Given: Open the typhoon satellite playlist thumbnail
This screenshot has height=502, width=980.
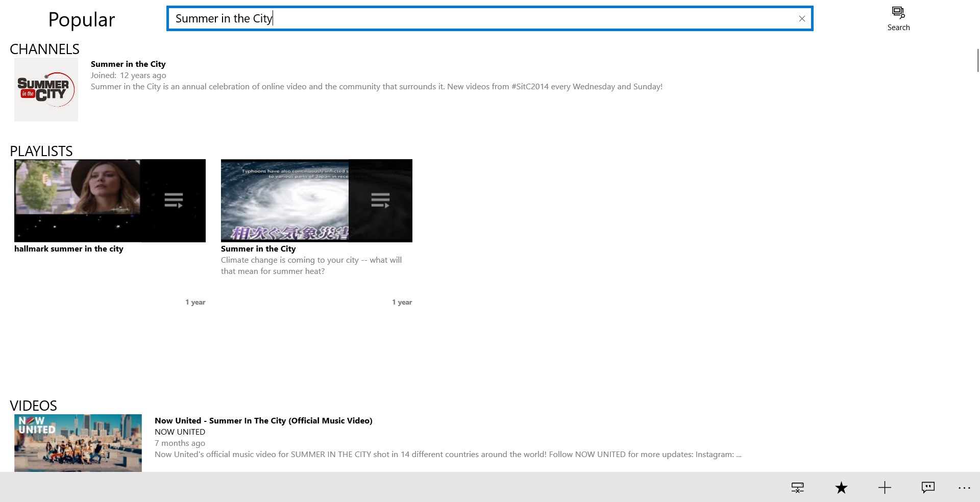Looking at the screenshot, I should pos(316,200).
